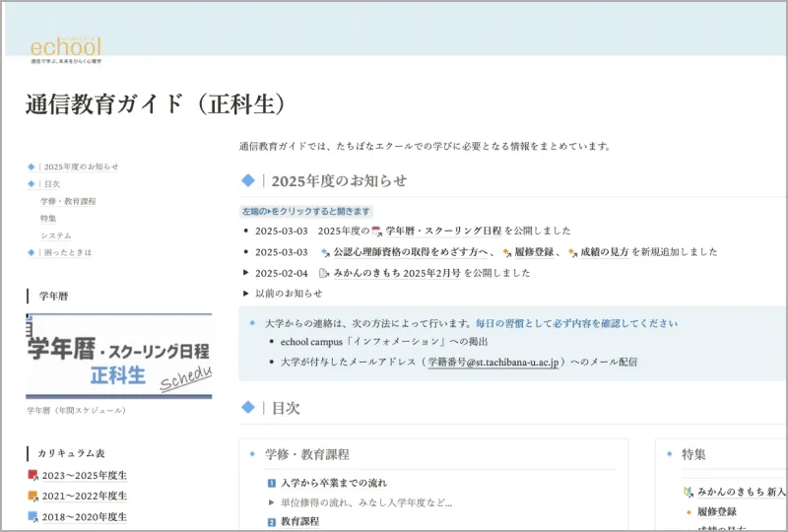
Task: Click the 学籍番号@st.tachibana-u.ac.jp address
Action: click(493, 362)
